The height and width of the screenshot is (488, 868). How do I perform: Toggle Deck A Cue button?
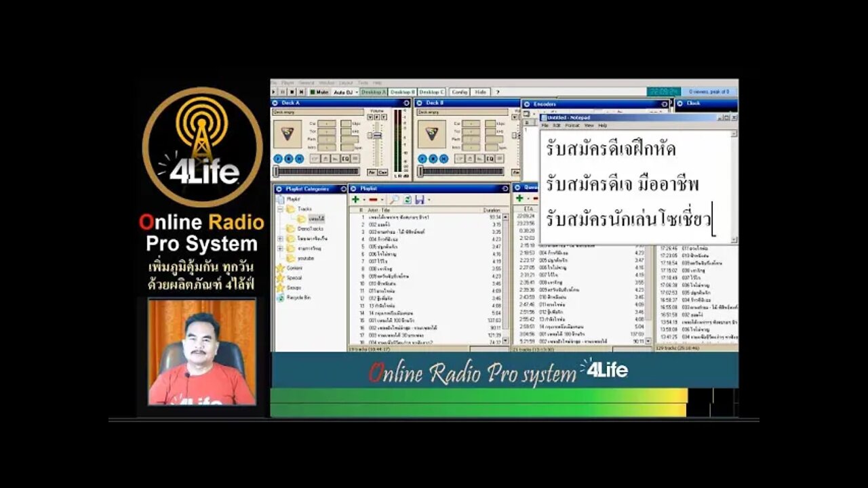[382, 172]
